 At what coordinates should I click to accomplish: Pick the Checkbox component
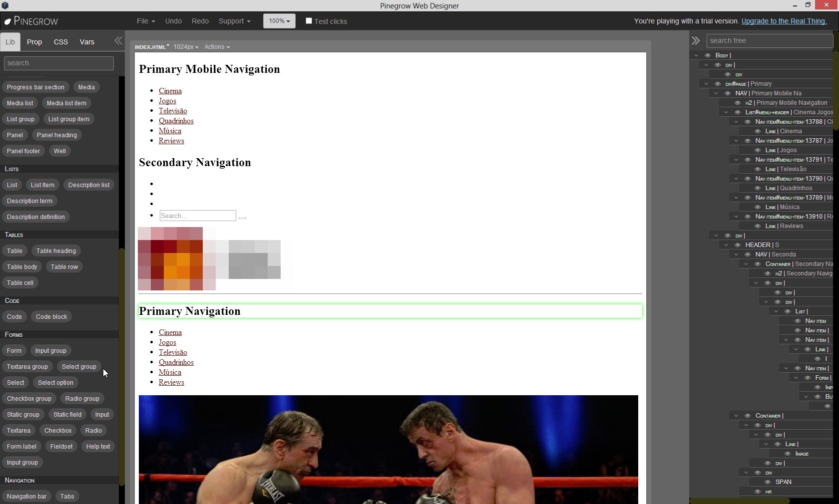(58, 431)
